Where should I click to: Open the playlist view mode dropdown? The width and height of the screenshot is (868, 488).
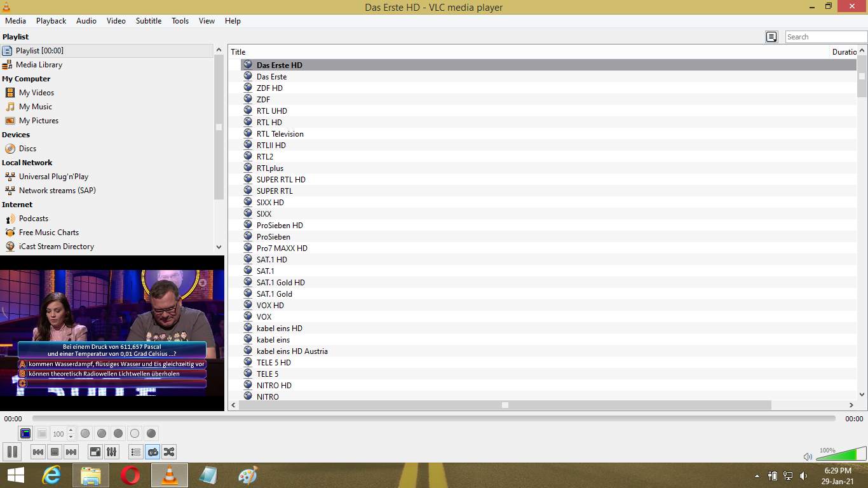(x=771, y=37)
